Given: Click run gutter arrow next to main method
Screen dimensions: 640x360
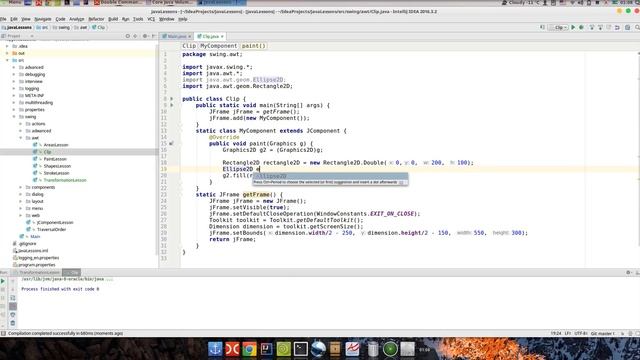Looking at the screenshot, I should tap(172, 105).
